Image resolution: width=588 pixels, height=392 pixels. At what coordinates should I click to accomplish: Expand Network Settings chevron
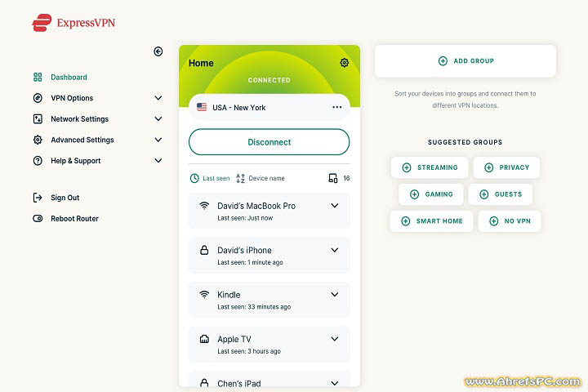[x=158, y=119]
